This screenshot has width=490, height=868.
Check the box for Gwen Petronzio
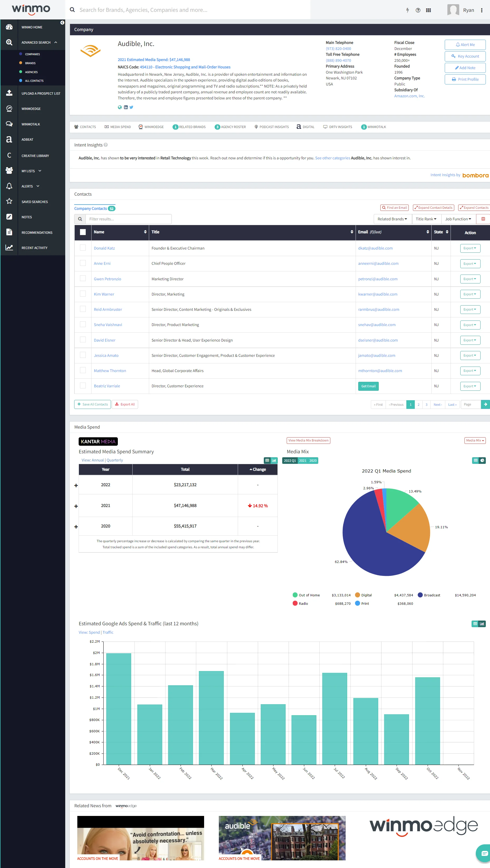[x=83, y=278]
